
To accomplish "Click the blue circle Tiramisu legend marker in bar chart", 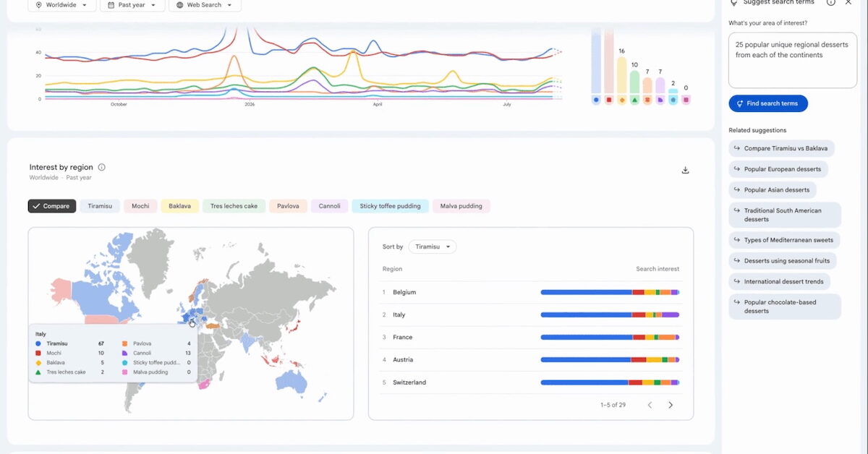I will click(596, 100).
